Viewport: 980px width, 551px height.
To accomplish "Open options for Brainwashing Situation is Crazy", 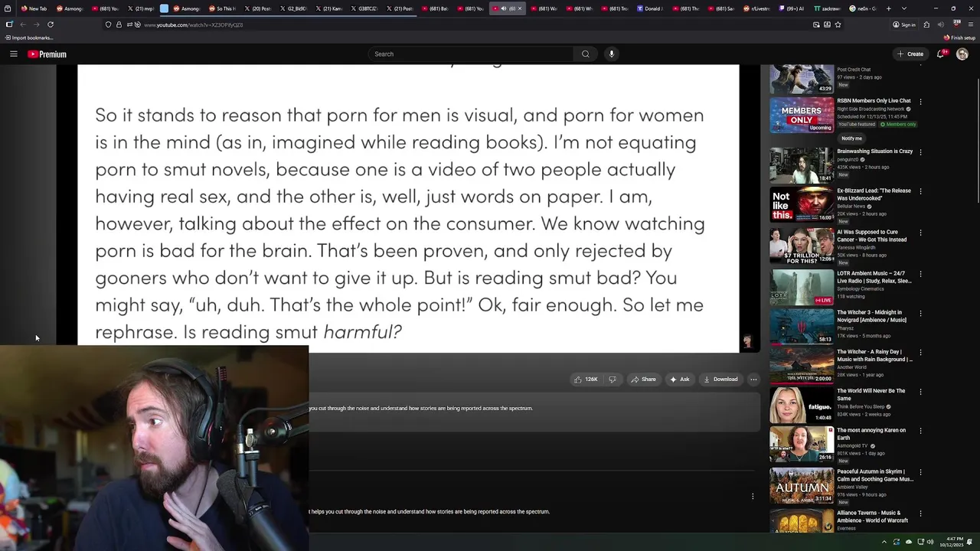I will (x=920, y=152).
